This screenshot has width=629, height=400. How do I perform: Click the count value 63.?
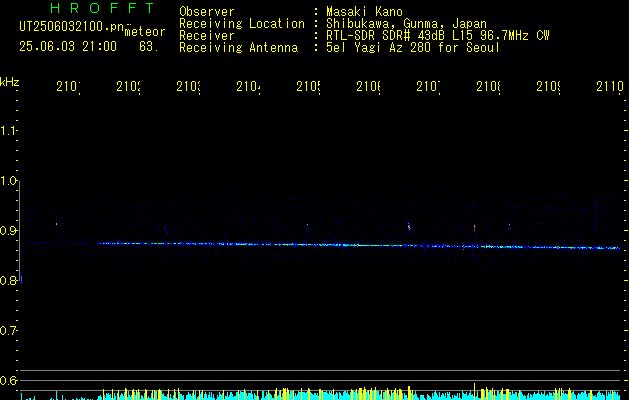[149, 47]
